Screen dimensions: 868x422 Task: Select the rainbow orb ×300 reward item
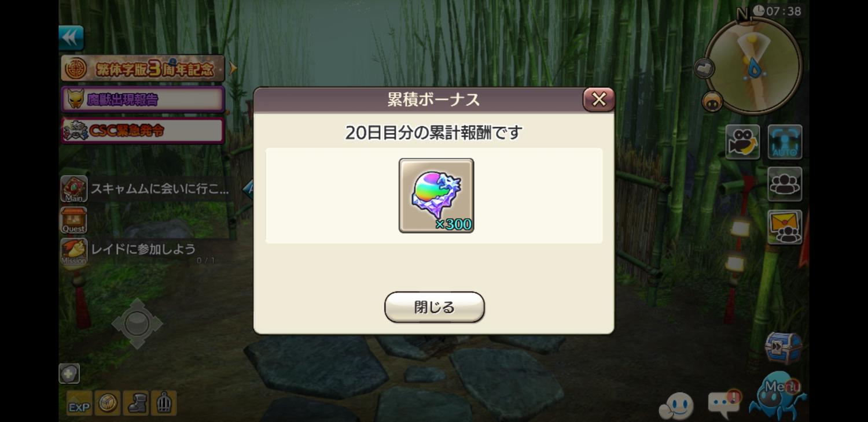[x=436, y=195]
